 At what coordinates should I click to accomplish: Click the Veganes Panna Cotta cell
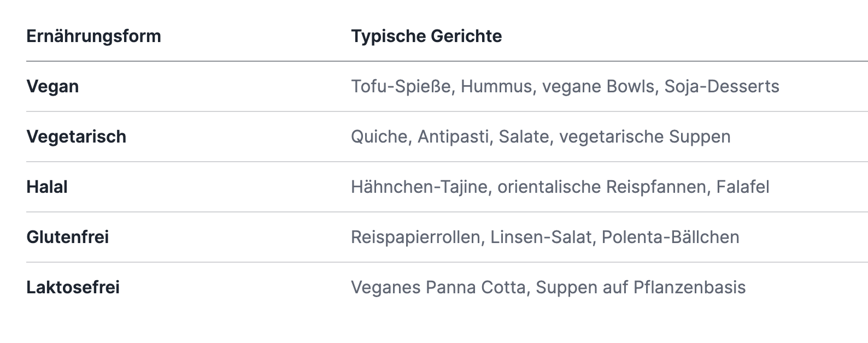tap(548, 287)
